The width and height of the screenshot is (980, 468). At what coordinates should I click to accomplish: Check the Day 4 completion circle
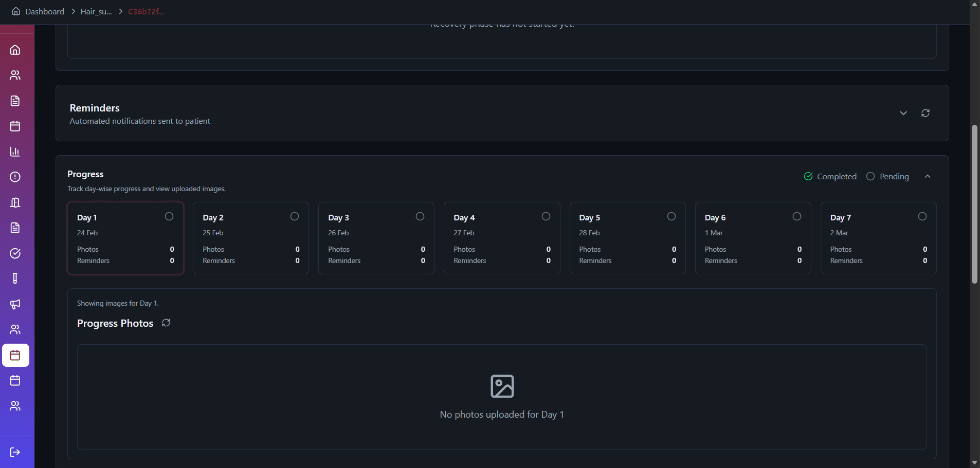[x=546, y=216]
